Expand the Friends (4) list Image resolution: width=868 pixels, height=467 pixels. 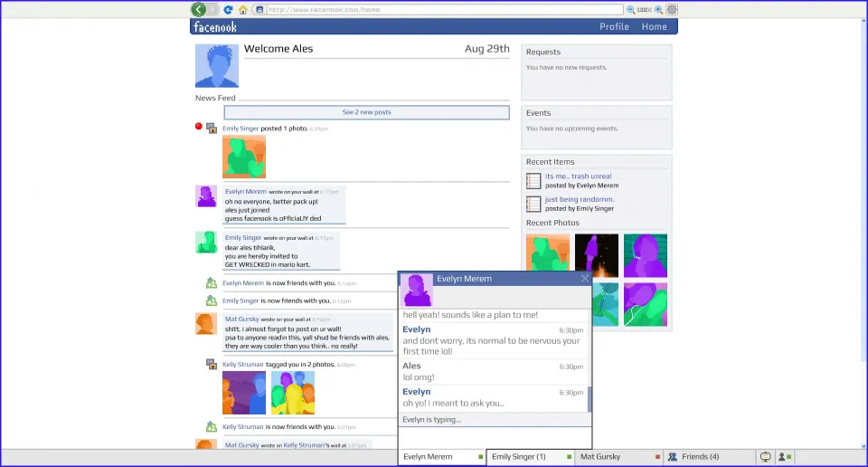[709, 457]
